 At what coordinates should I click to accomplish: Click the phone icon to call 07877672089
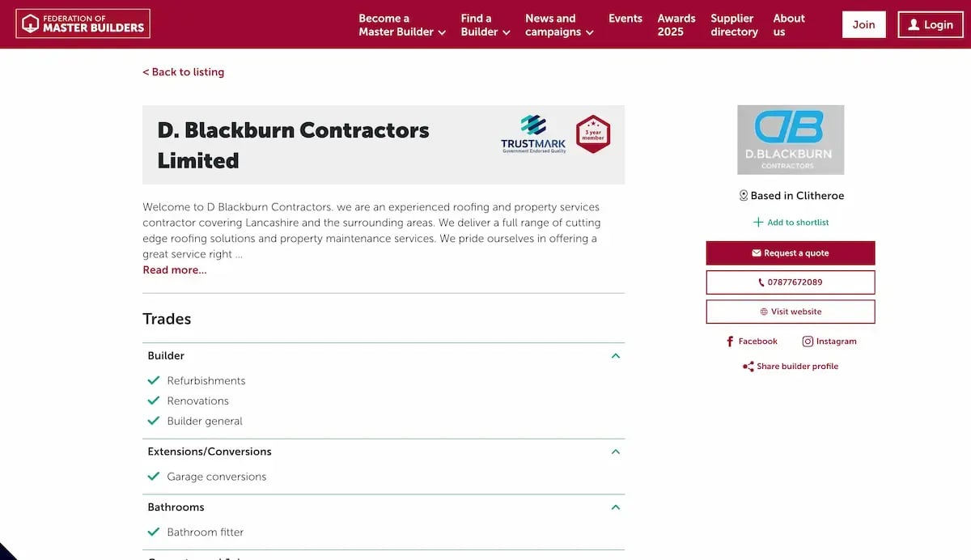(x=760, y=282)
